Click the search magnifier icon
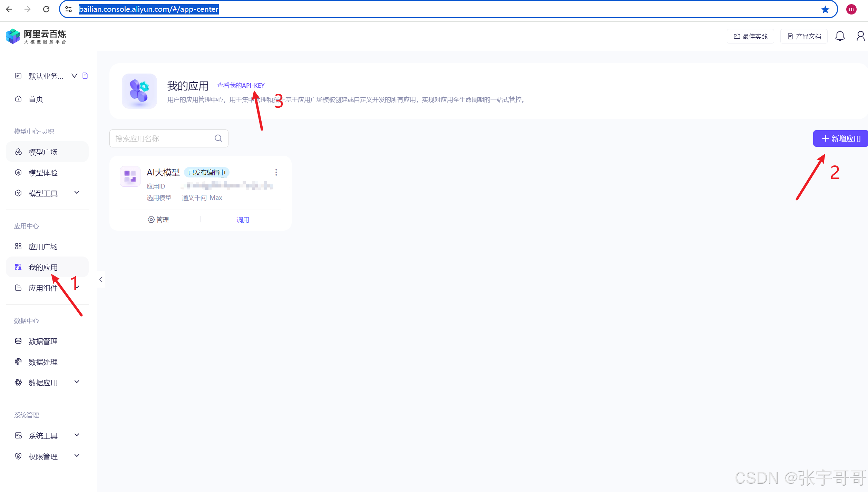 pos(218,138)
